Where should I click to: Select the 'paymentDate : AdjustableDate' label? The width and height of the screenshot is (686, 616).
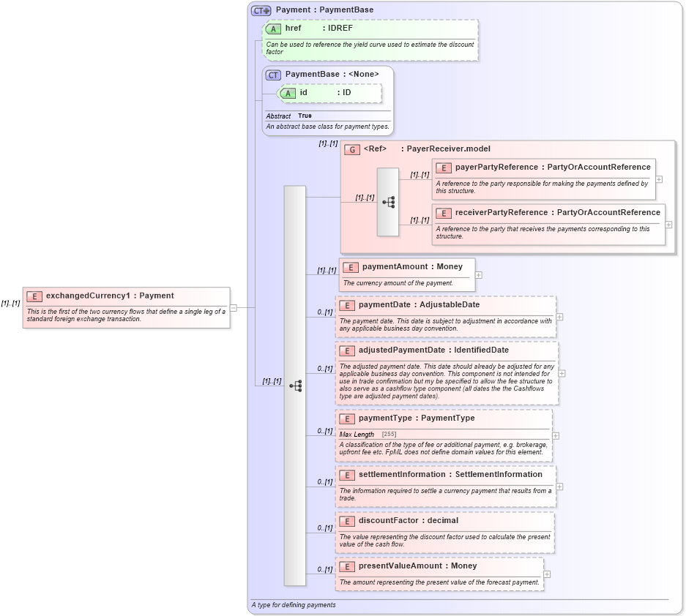[x=419, y=305]
